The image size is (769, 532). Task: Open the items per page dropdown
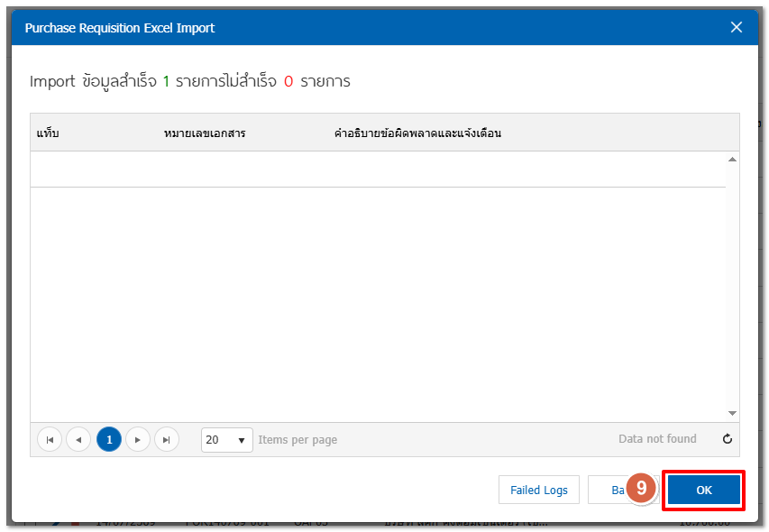pos(226,440)
